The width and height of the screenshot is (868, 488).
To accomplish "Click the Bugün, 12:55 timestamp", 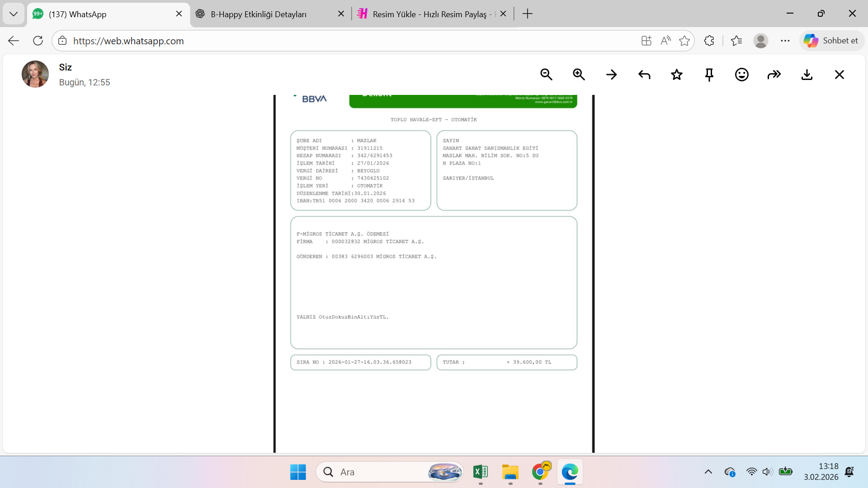I will (x=85, y=82).
